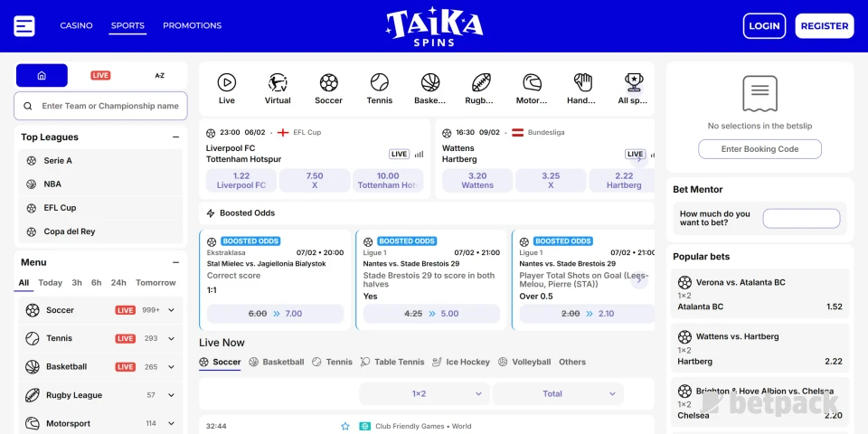
Task: Select the Motorsport helmet category icon
Action: tap(532, 82)
